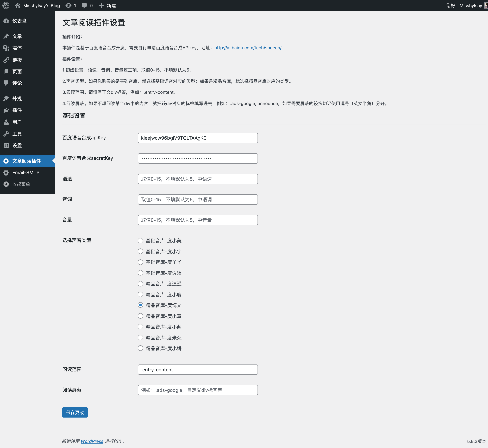Click the WordPress logo icon
The height and width of the screenshot is (448, 488).
[x=6, y=5]
